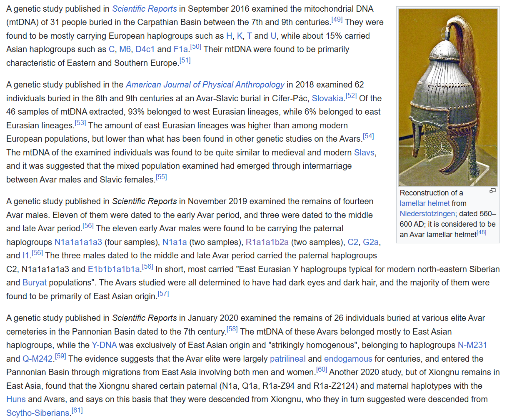This screenshot has height=420, width=507.
Task: Open the Slovakia link
Action: [327, 98]
